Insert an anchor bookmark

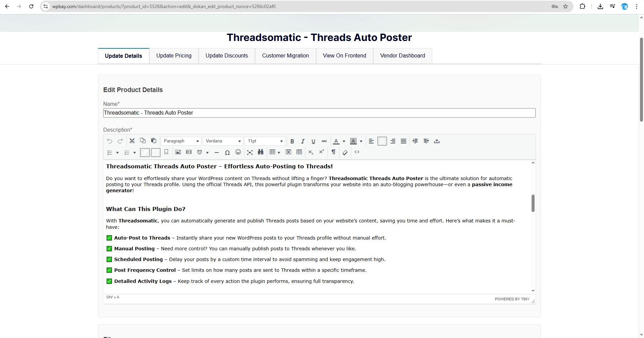pos(166,152)
